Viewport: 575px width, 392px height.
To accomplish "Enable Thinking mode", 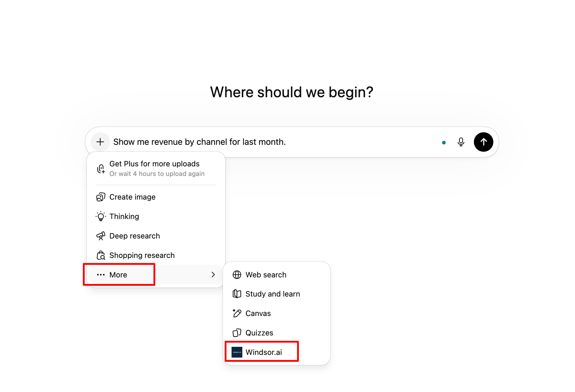I will [124, 216].
